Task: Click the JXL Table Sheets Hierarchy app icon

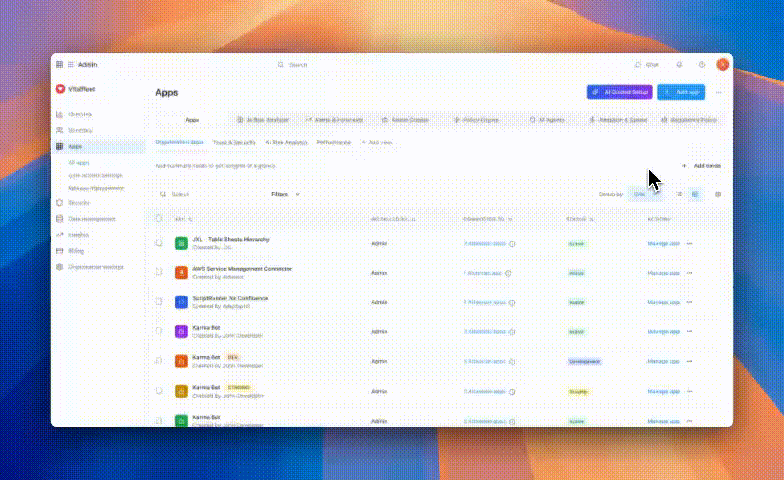Action: (181, 244)
